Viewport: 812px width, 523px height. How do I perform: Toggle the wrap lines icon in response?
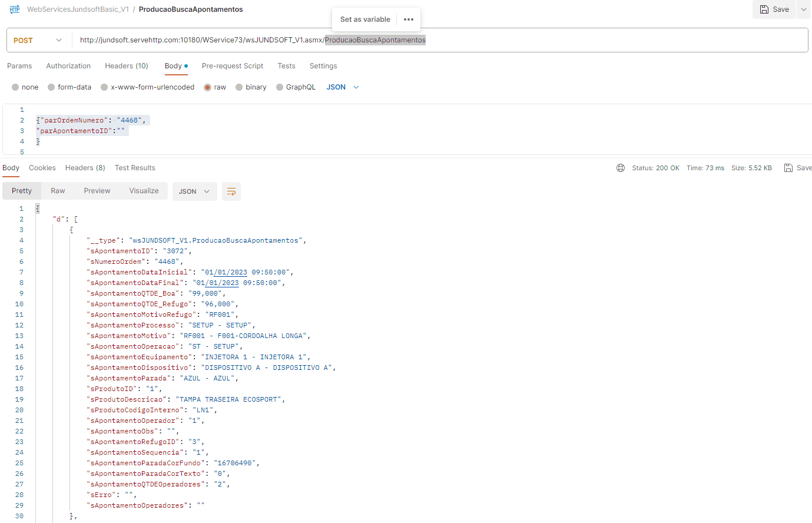tap(231, 191)
